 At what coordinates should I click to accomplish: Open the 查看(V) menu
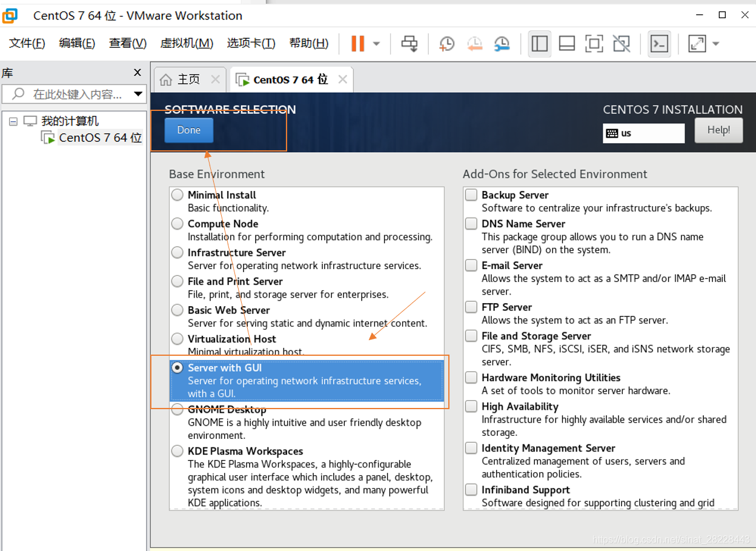click(x=127, y=43)
